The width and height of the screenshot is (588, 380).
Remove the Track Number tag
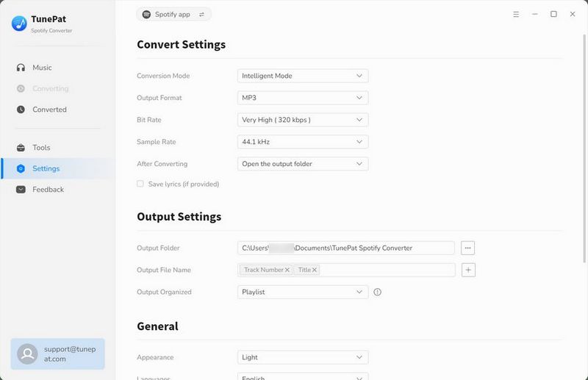click(x=287, y=270)
